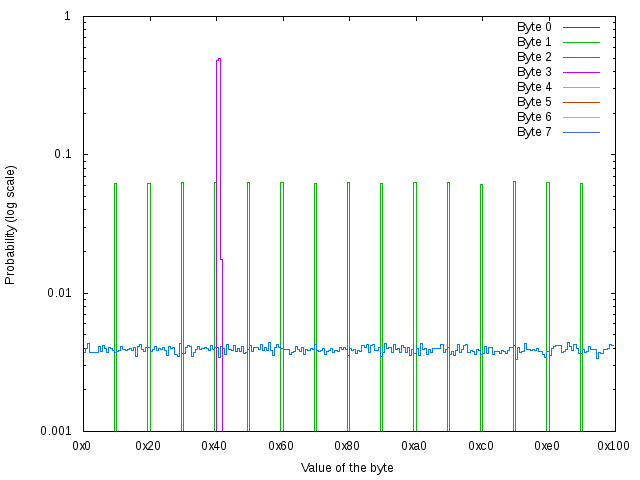Click the 0x40 x-axis tick label
The image size is (640, 480).
click(x=215, y=445)
